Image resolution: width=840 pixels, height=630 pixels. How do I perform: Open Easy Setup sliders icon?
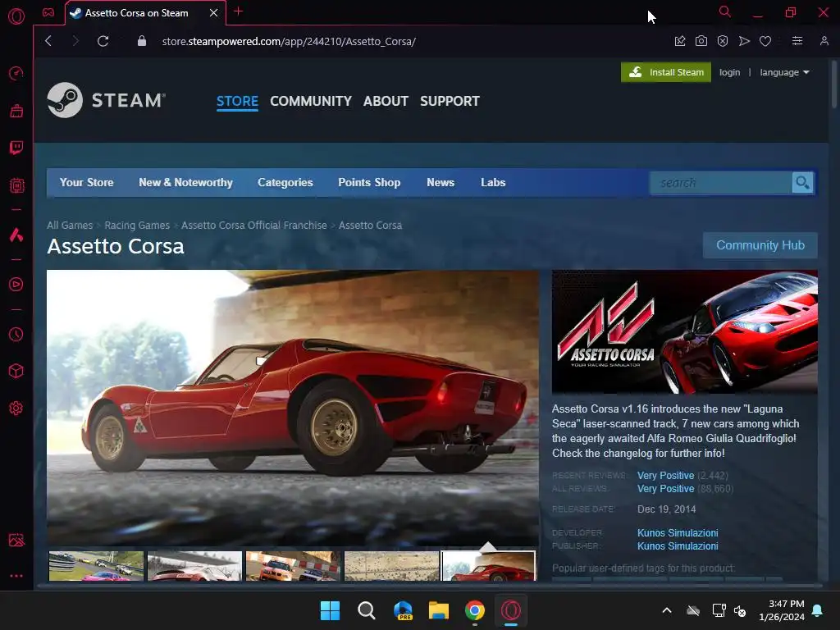797,41
